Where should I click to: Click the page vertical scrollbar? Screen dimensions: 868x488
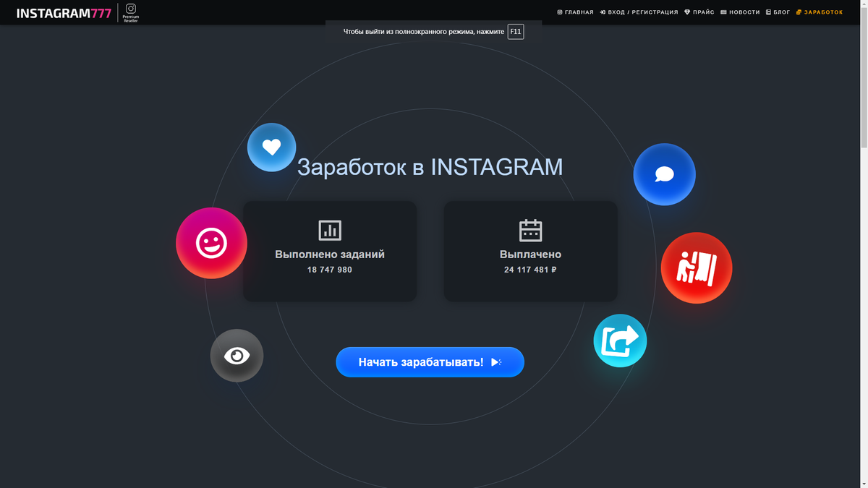(x=862, y=244)
